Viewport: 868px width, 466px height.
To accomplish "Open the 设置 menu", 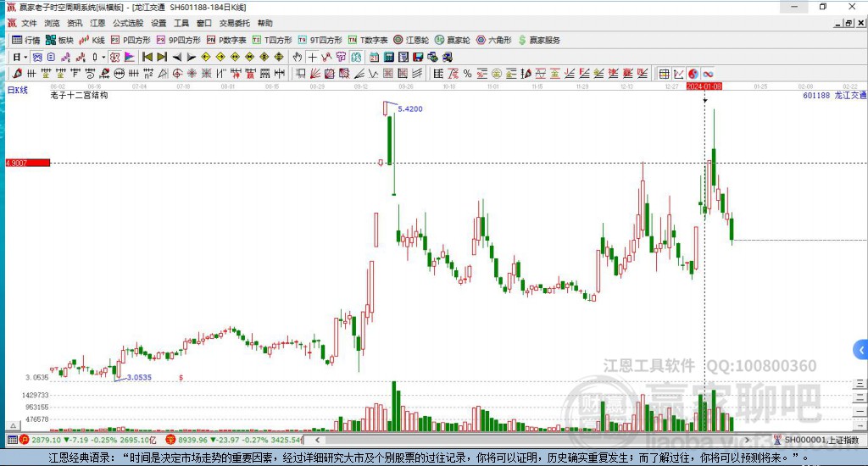I will 159,23.
